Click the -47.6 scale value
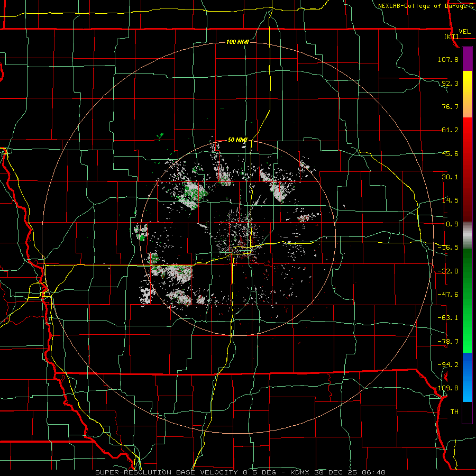Screen dimensions: 476x476 (448, 295)
